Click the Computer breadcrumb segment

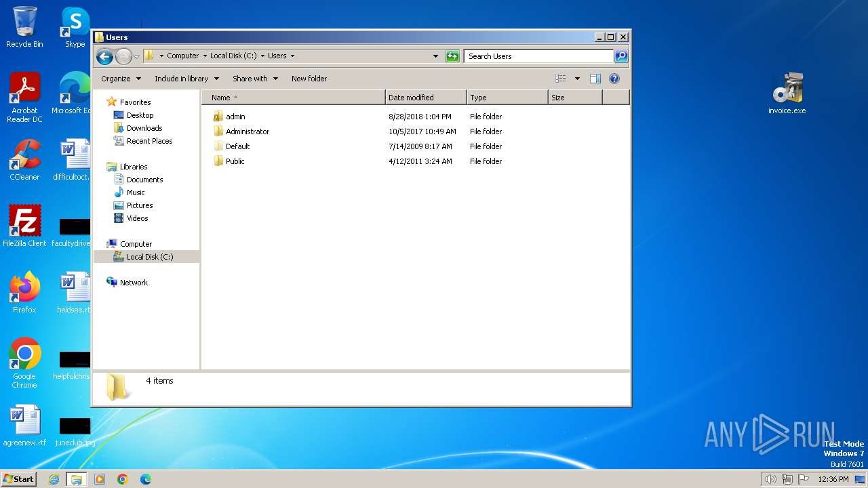tap(183, 56)
